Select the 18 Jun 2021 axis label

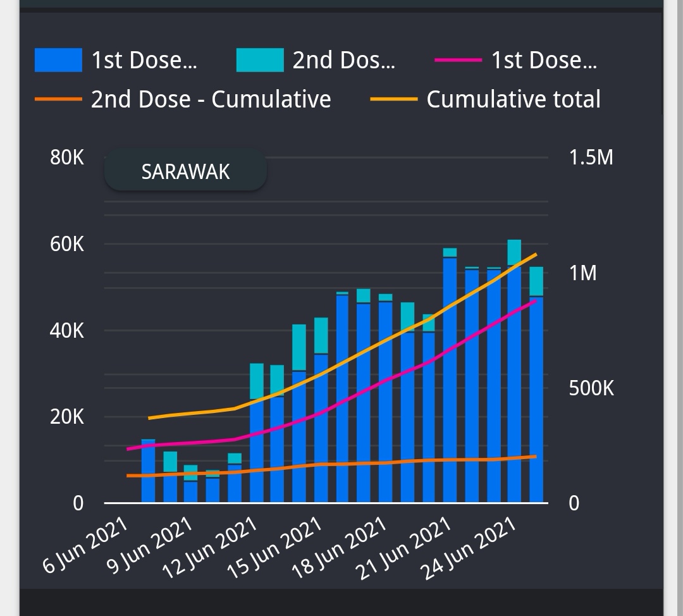339,548
